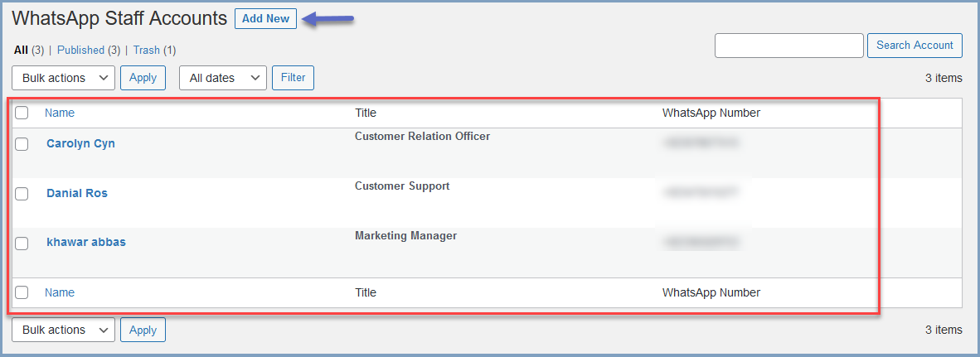Click the Filter button
This screenshot has height=357, width=980.
coord(294,78)
